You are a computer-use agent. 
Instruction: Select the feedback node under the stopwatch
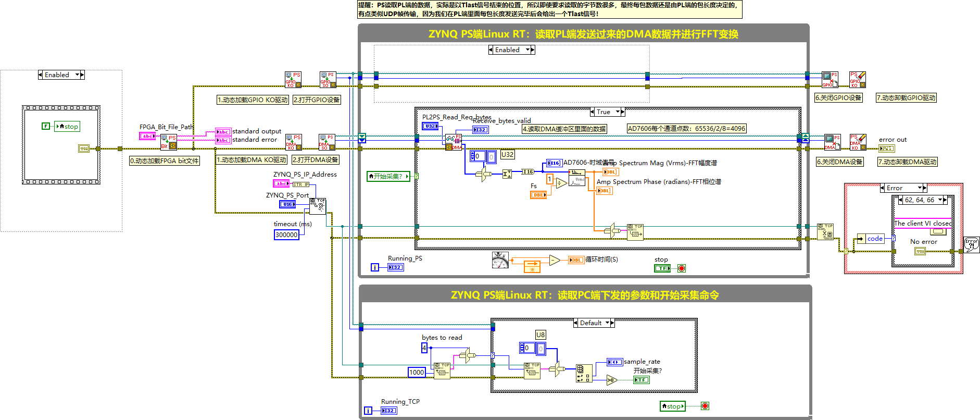tap(532, 266)
